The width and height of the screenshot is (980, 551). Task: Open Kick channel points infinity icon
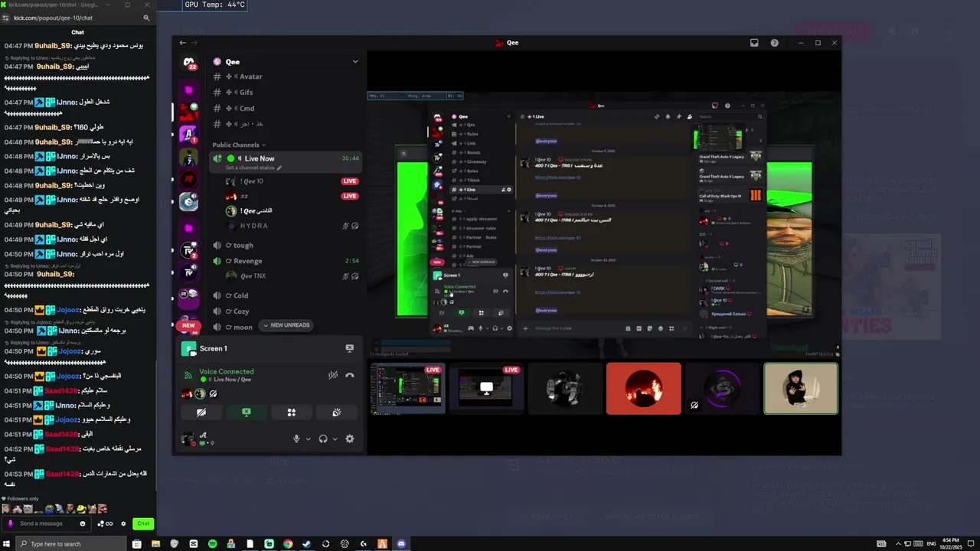coord(109,523)
